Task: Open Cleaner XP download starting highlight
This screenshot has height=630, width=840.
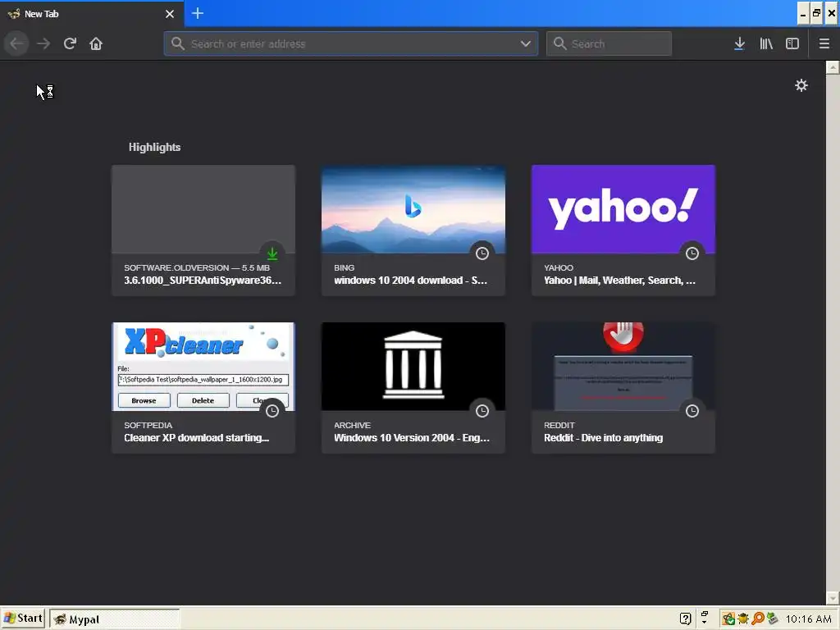Action: [x=203, y=388]
